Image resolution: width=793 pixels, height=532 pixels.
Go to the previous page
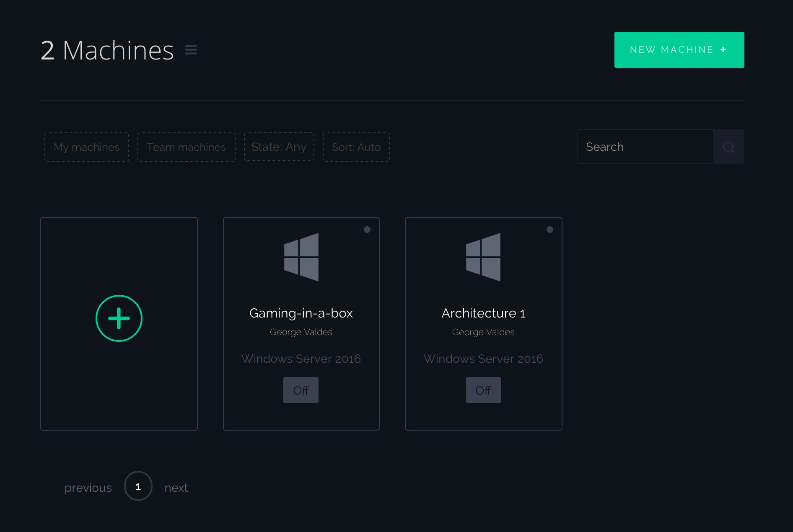pyautogui.click(x=88, y=488)
